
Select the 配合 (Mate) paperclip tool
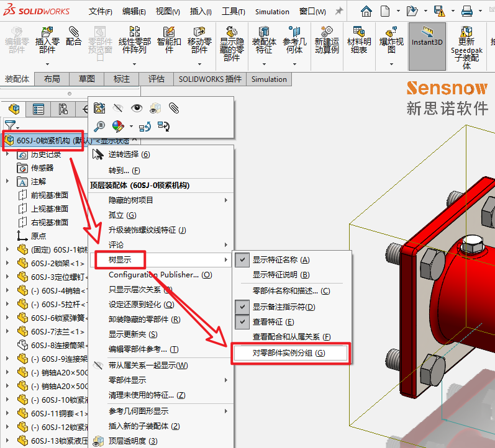coord(74,36)
